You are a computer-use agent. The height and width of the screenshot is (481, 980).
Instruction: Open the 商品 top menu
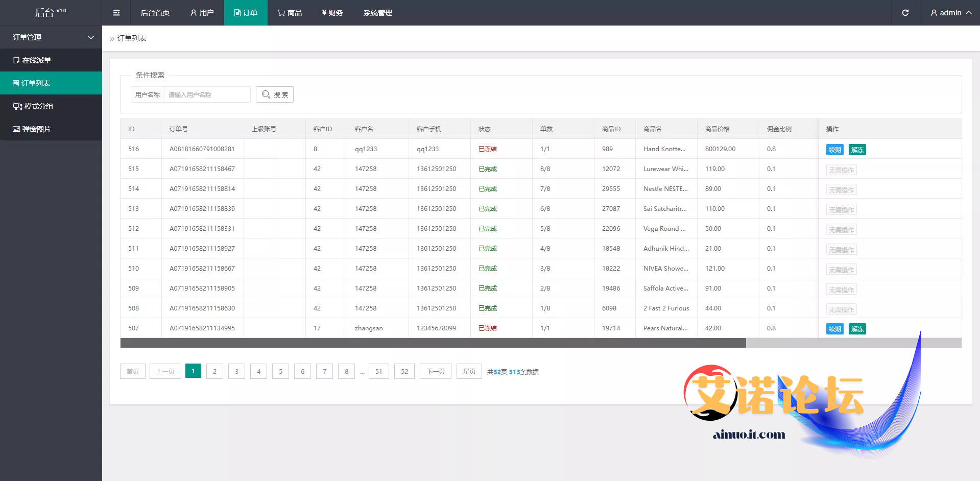(290, 13)
